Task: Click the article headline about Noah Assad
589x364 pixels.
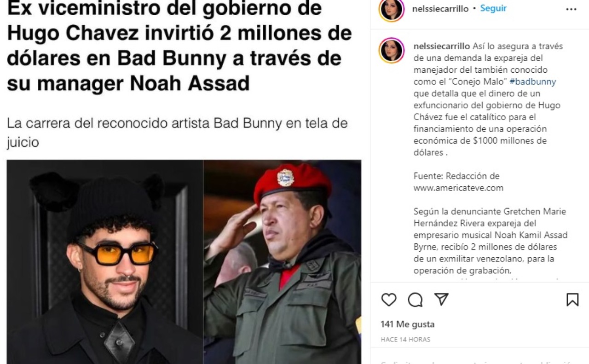Action: click(x=179, y=46)
